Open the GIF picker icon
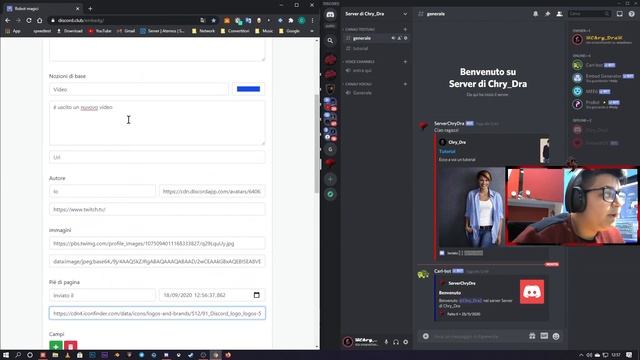 point(544,336)
